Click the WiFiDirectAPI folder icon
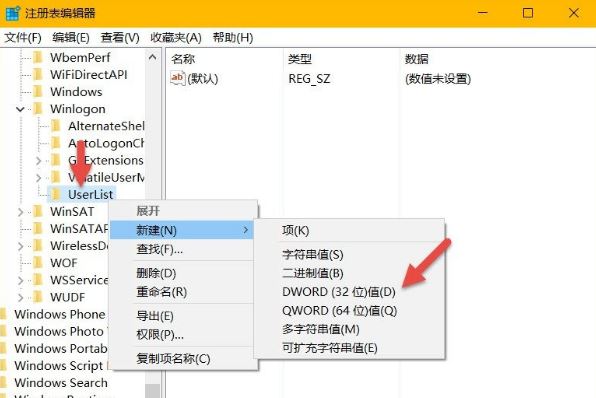 click(x=38, y=75)
